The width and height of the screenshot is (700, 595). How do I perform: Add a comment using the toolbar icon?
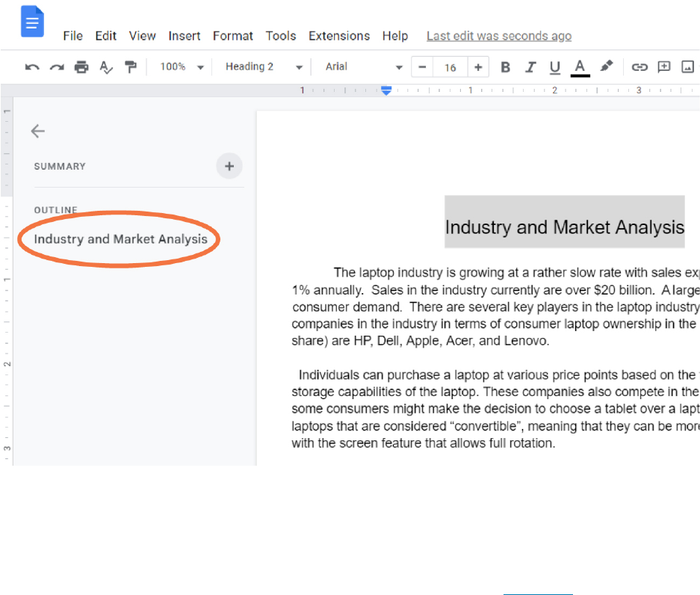[x=664, y=67]
